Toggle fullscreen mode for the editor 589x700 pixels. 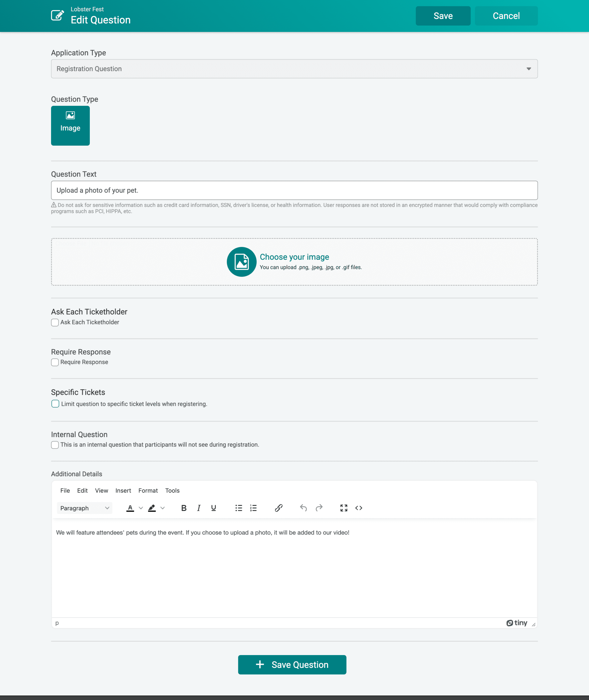tap(344, 508)
